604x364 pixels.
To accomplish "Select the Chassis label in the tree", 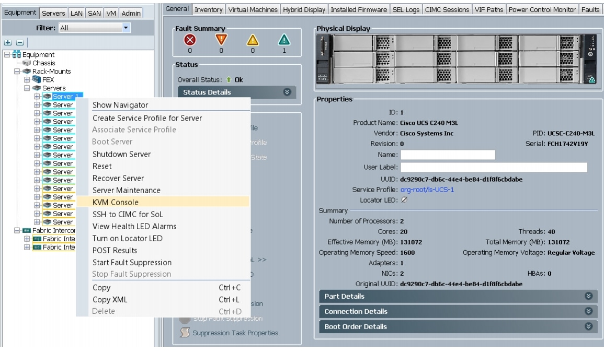I will tap(43, 63).
